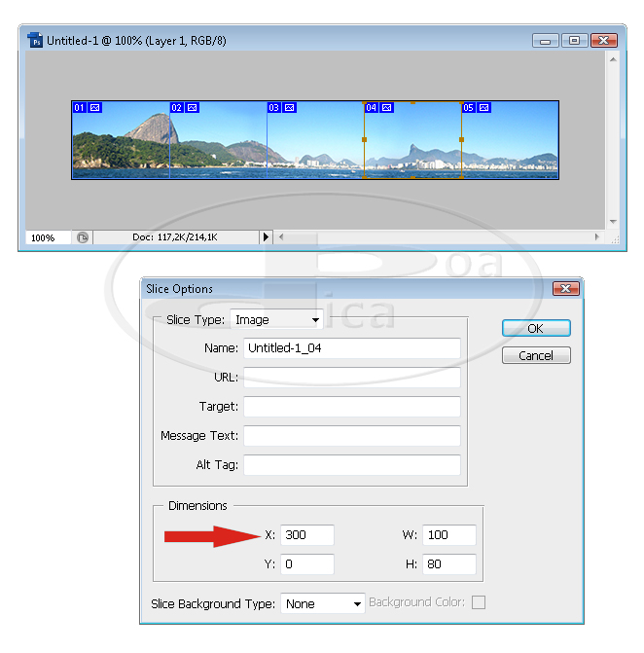Screen dimensions: 644x653
Task: Click the status bar preview icon beside 100%
Action: [83, 237]
